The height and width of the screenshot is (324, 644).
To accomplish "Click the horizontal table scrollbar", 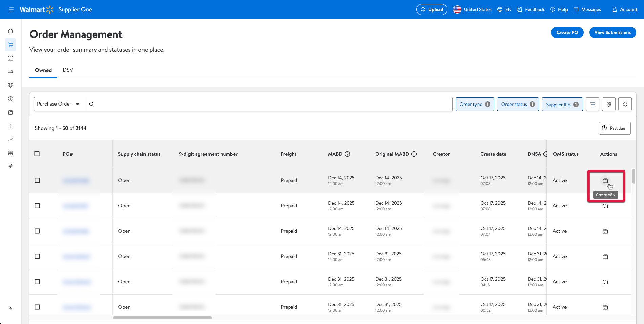I will tap(162, 318).
